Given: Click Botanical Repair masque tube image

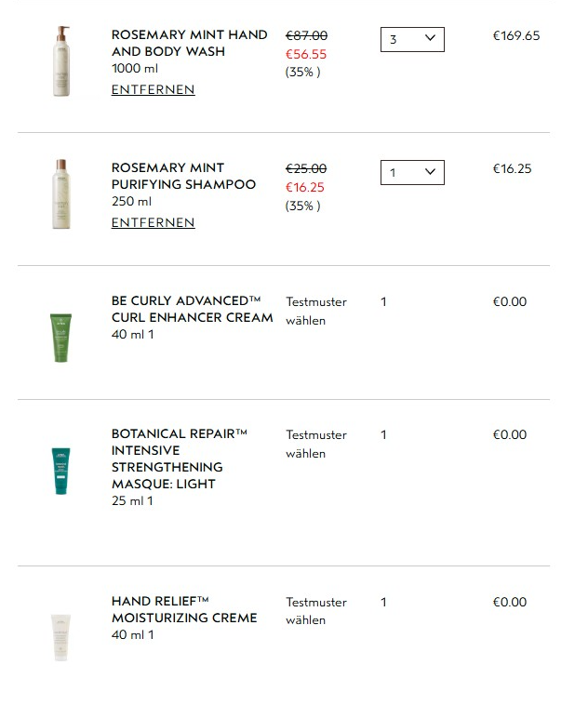Looking at the screenshot, I should coord(60,471).
